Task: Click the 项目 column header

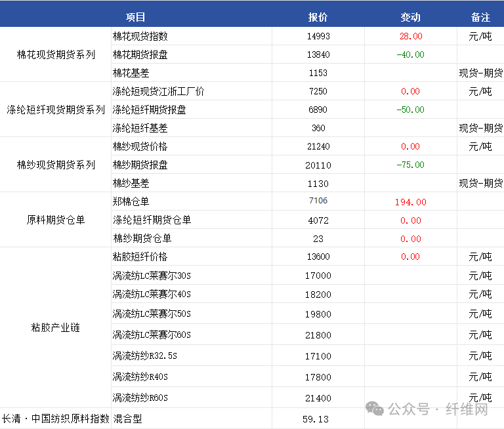Action: [x=135, y=17]
